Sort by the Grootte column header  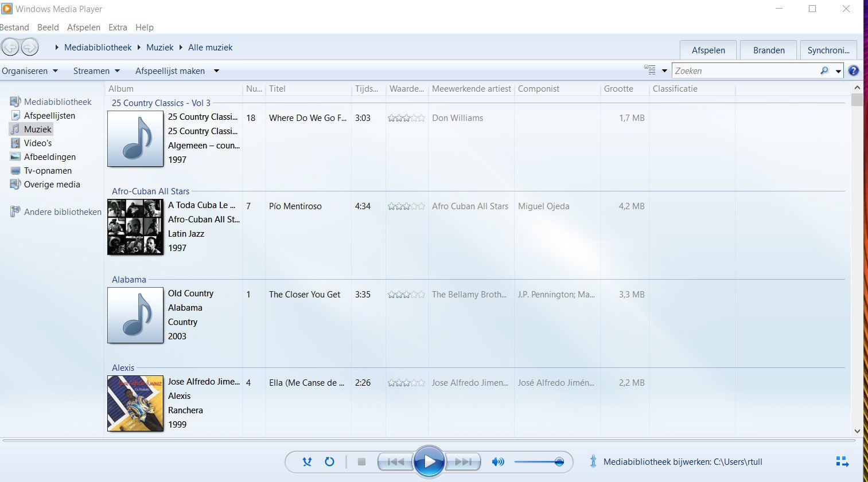pyautogui.click(x=625, y=89)
